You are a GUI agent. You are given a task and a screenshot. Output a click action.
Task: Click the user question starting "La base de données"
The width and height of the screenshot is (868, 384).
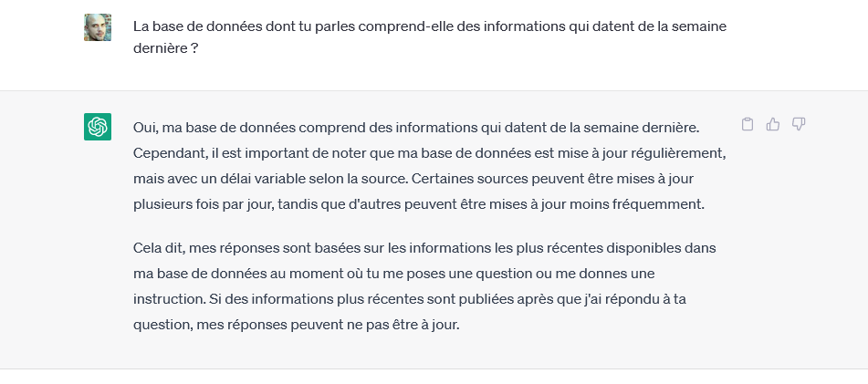coord(429,26)
